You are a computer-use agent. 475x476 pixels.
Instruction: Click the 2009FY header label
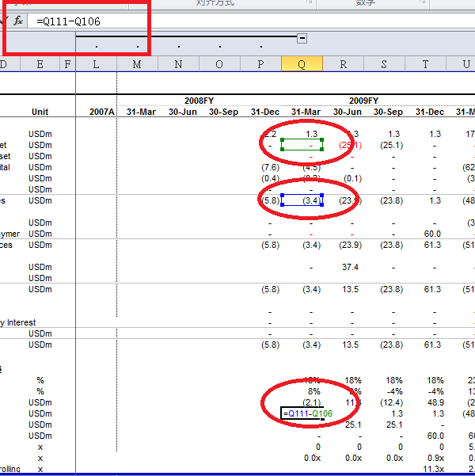pyautogui.click(x=363, y=101)
